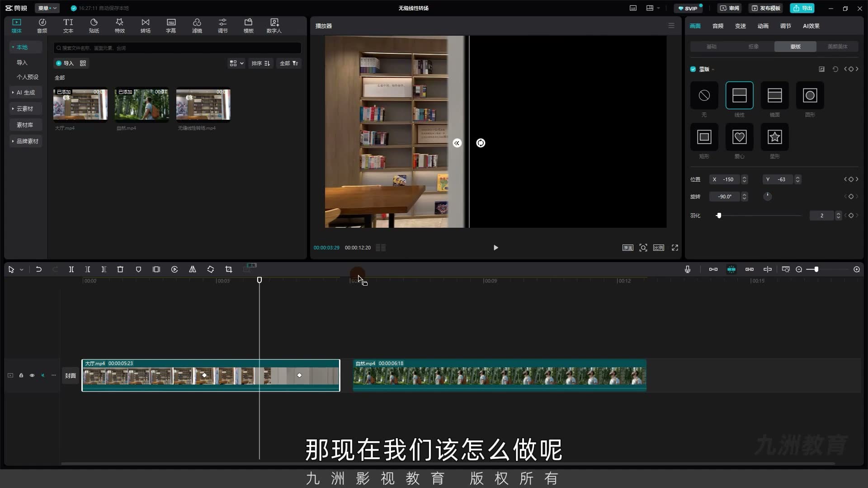Switch to the Speed (变速) tab

tap(741, 26)
